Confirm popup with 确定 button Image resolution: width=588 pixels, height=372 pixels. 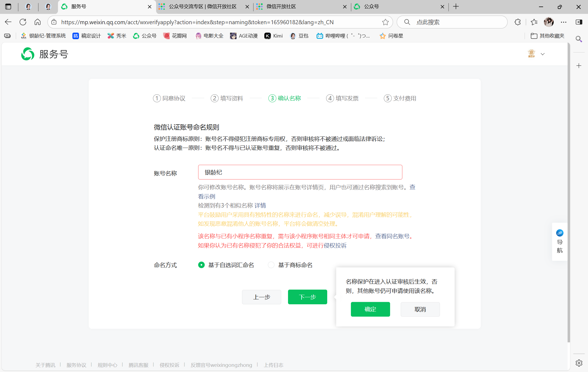pos(370,309)
